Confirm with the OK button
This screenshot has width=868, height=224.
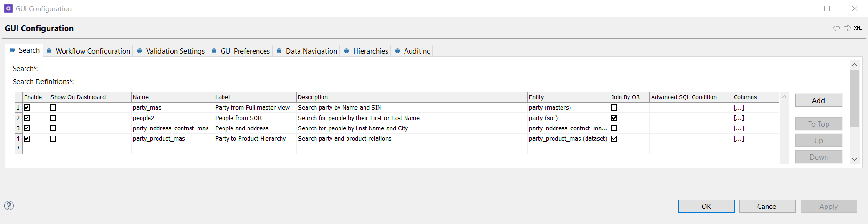[706, 206]
